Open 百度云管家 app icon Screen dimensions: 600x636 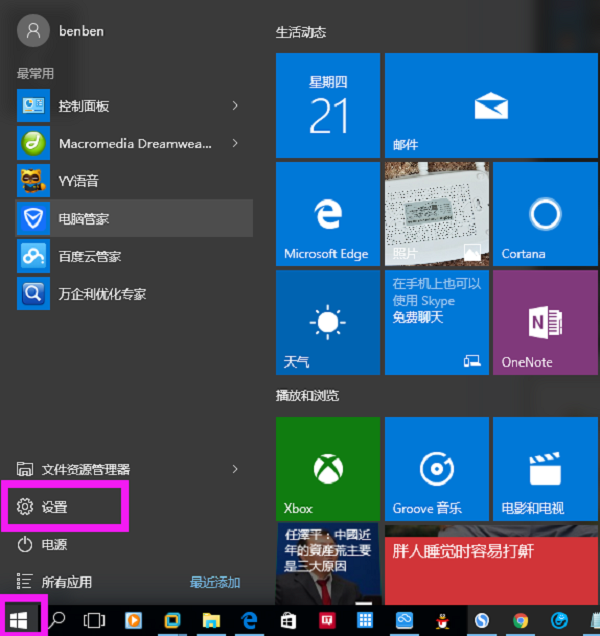tap(33, 256)
